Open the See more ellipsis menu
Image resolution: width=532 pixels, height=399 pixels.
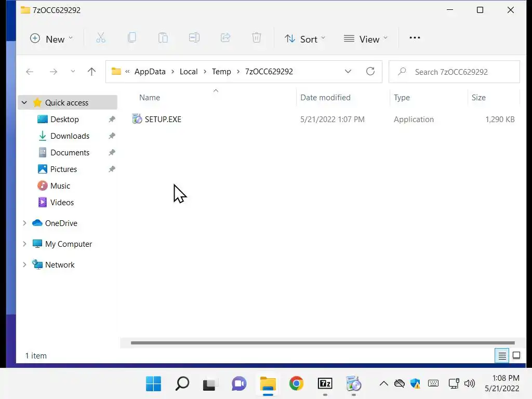tap(415, 38)
